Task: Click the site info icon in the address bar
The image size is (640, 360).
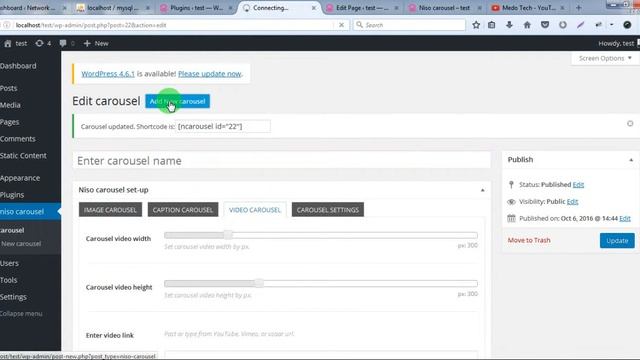Action: coord(7,25)
